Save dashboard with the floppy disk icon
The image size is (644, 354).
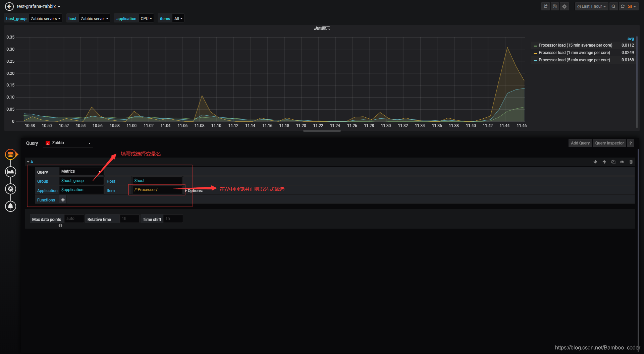[555, 6]
